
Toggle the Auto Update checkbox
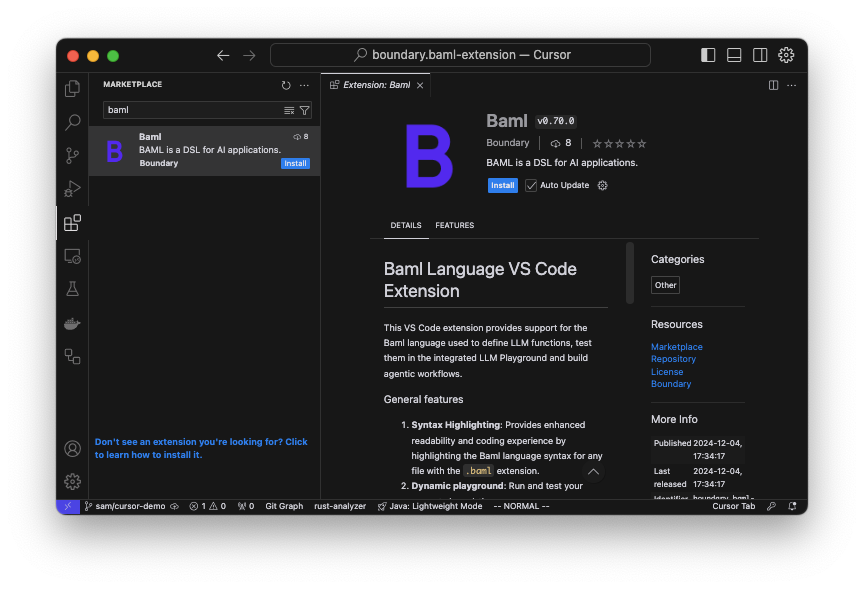pyautogui.click(x=531, y=185)
